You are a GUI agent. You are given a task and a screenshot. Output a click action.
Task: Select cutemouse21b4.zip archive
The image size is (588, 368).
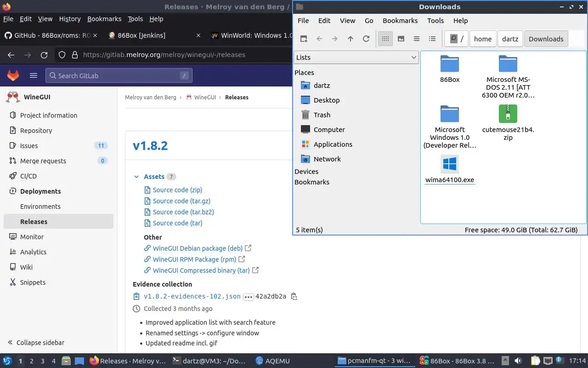(x=508, y=123)
